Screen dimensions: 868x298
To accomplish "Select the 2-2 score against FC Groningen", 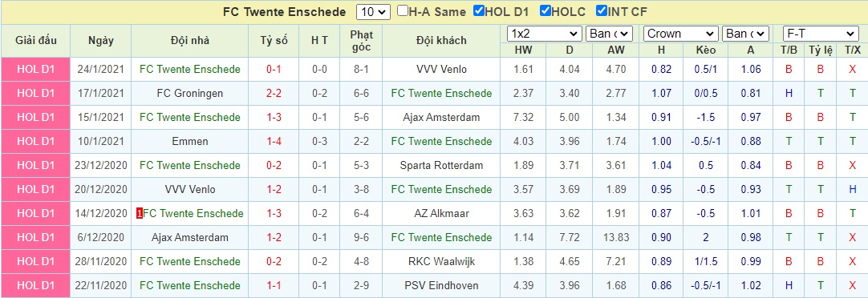I will click(x=274, y=94).
